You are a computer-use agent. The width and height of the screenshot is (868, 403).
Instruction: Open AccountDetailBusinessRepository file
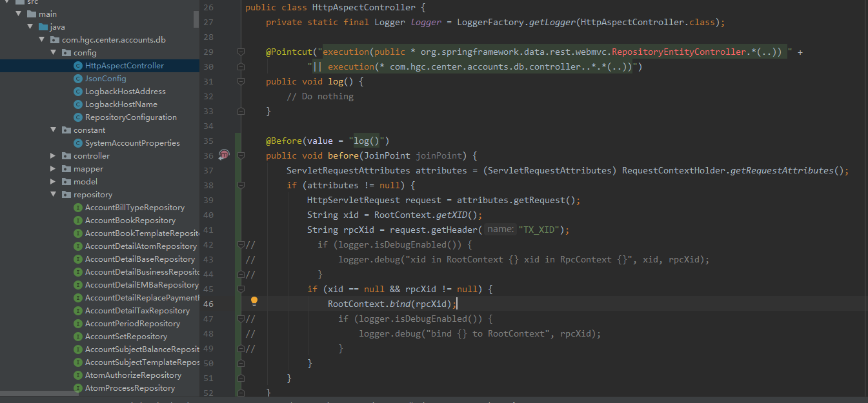(x=142, y=272)
